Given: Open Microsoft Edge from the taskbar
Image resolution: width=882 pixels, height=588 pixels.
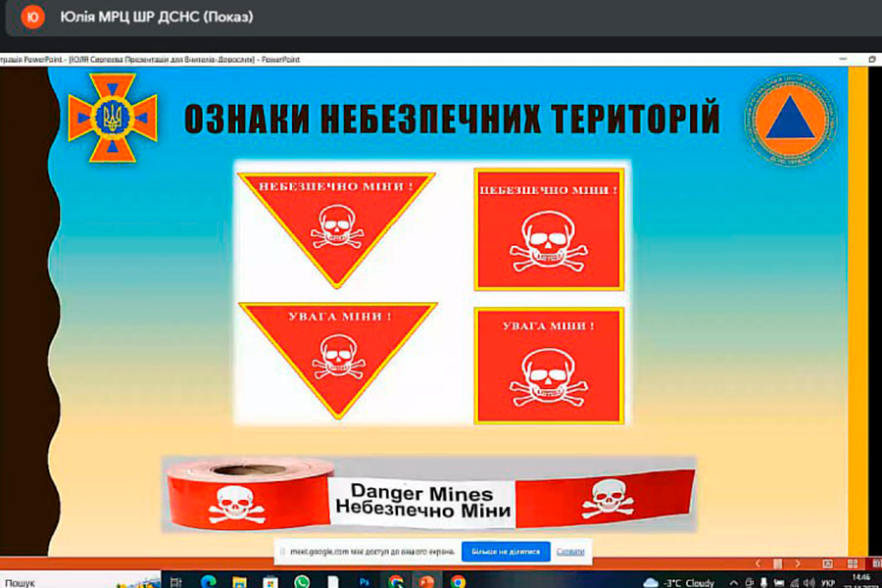Looking at the screenshot, I should pos(208,582).
